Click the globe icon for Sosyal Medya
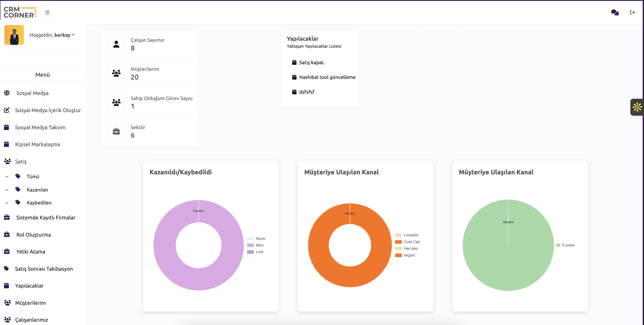The width and height of the screenshot is (644, 325). (7, 93)
